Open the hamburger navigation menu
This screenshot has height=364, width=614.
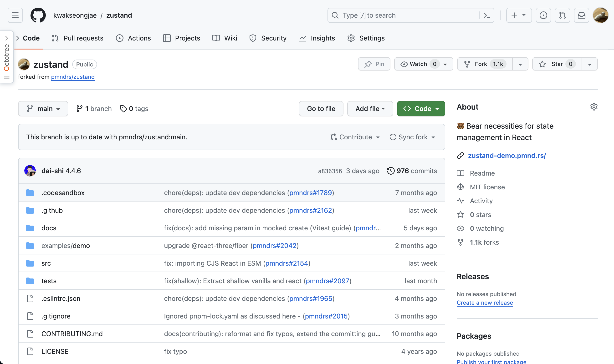coord(15,15)
